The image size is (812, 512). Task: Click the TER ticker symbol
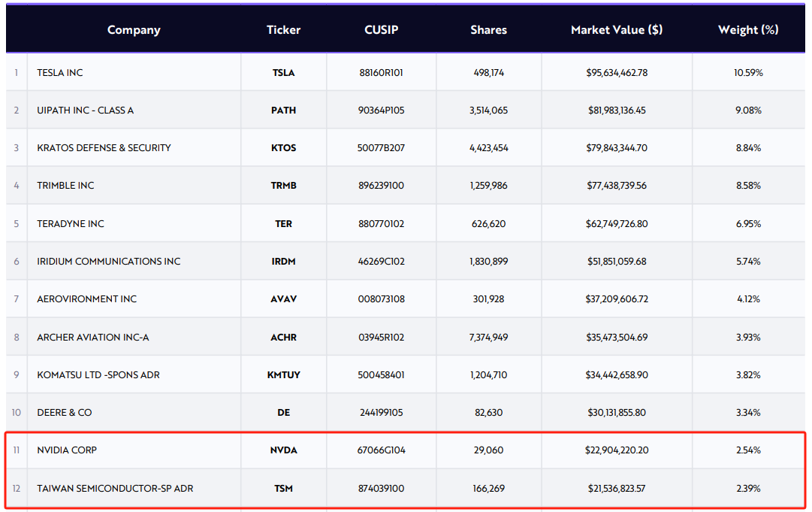[x=283, y=224]
